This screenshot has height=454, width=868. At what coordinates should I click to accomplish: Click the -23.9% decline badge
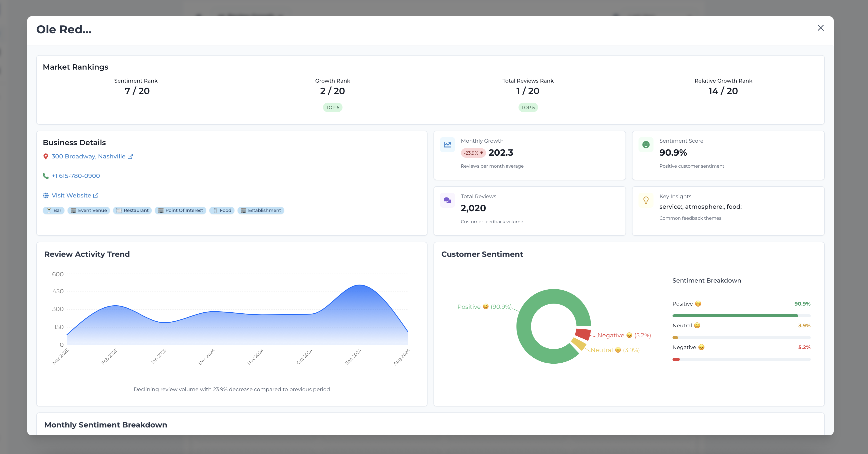point(473,153)
